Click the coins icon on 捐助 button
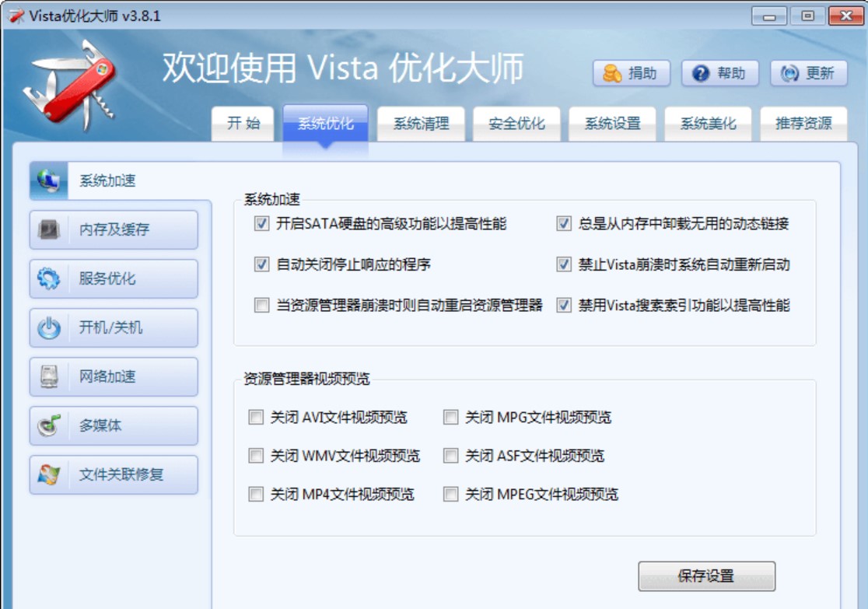Viewport: 868px width, 609px height. click(x=611, y=73)
